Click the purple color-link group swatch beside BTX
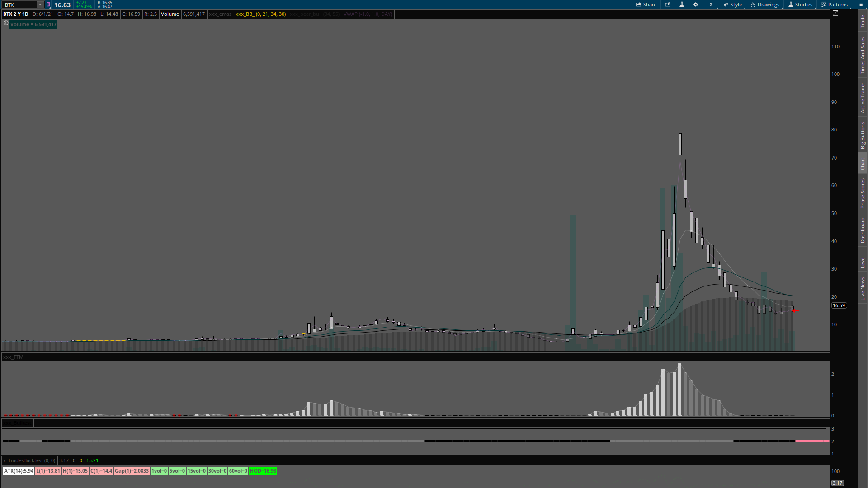868x488 pixels. pyautogui.click(x=47, y=3)
